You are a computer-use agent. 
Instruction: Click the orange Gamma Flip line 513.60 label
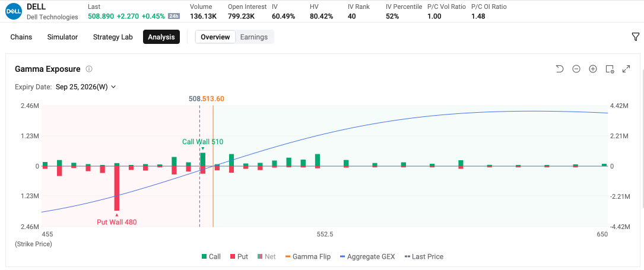[213, 99]
